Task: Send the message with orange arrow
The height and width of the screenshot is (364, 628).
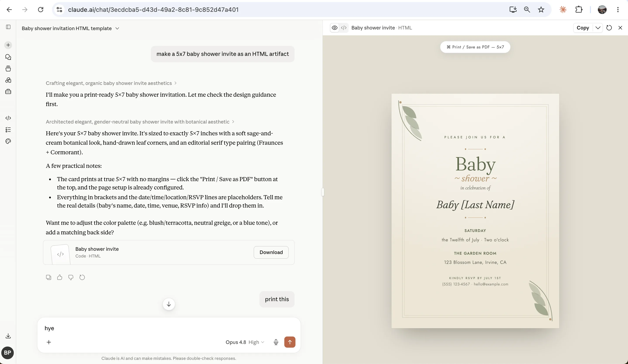Action: [x=290, y=342]
